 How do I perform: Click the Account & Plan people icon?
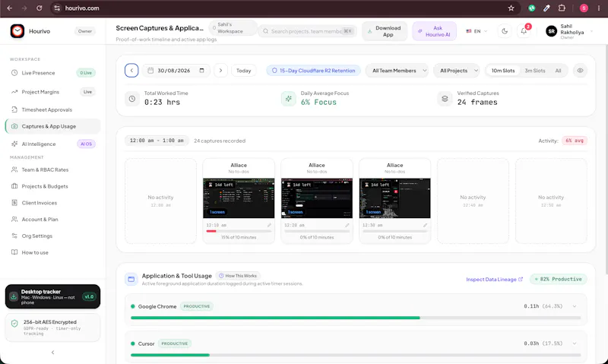pyautogui.click(x=14, y=220)
